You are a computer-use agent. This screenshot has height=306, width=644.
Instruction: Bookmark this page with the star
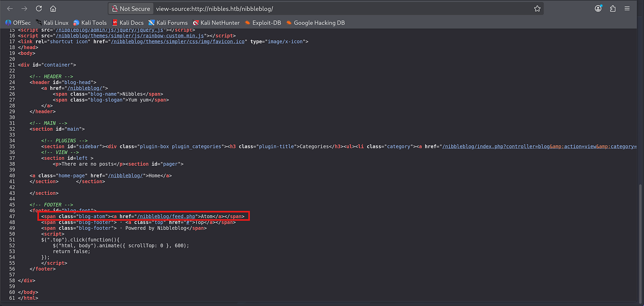coord(537,9)
